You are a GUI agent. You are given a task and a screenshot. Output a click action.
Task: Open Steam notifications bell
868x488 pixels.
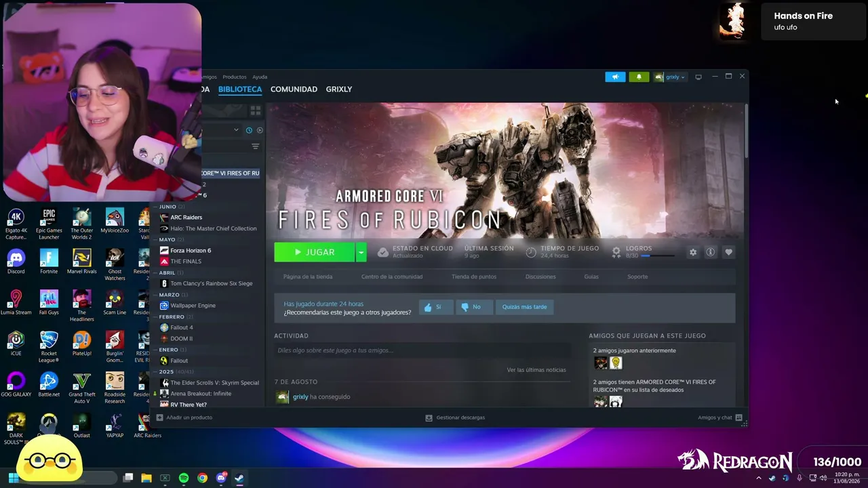tap(639, 77)
